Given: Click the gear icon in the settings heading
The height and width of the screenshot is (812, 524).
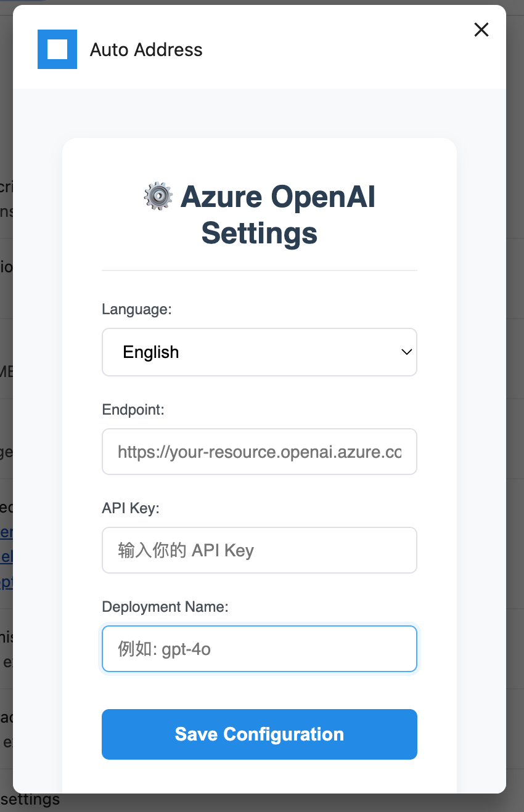Looking at the screenshot, I should pyautogui.click(x=158, y=196).
